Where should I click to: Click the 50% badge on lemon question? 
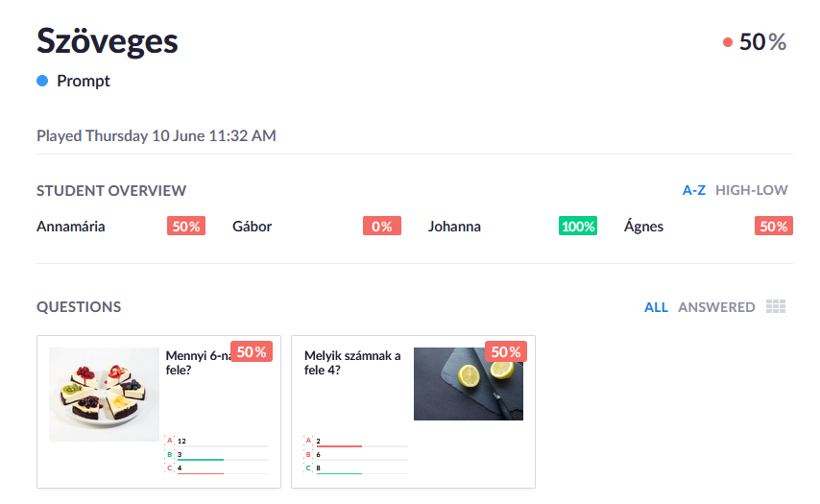[506, 352]
